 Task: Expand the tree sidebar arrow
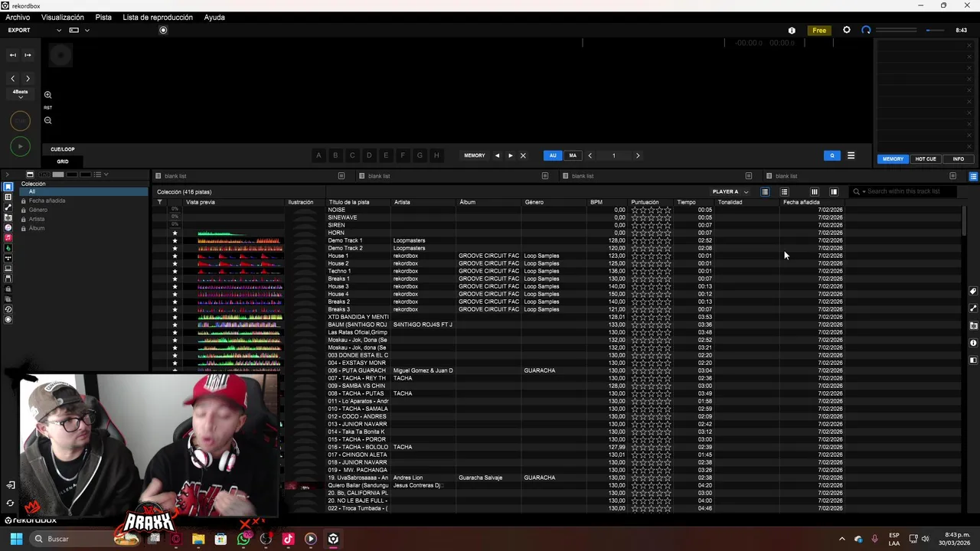click(7, 174)
